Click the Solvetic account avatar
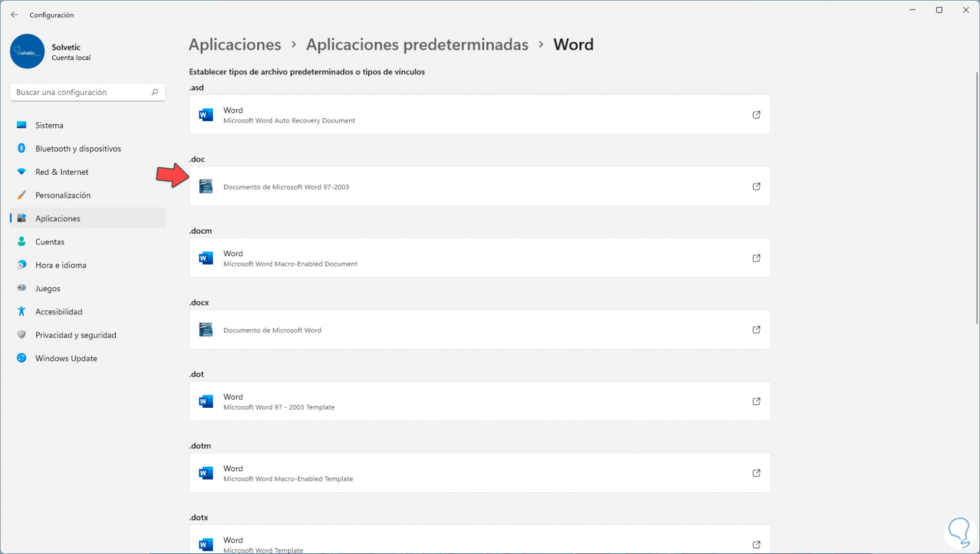The height and width of the screenshot is (554, 980). (x=27, y=52)
